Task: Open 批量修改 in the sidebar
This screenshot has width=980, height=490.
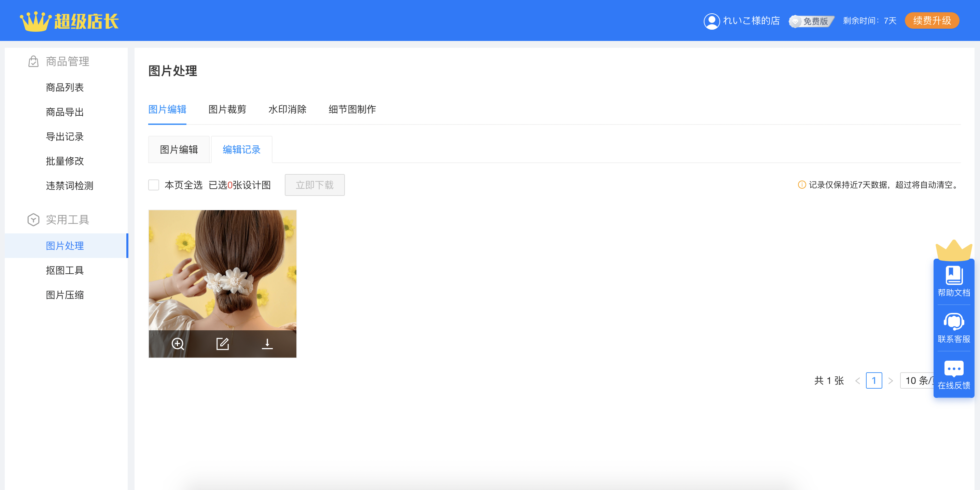Action: tap(65, 161)
